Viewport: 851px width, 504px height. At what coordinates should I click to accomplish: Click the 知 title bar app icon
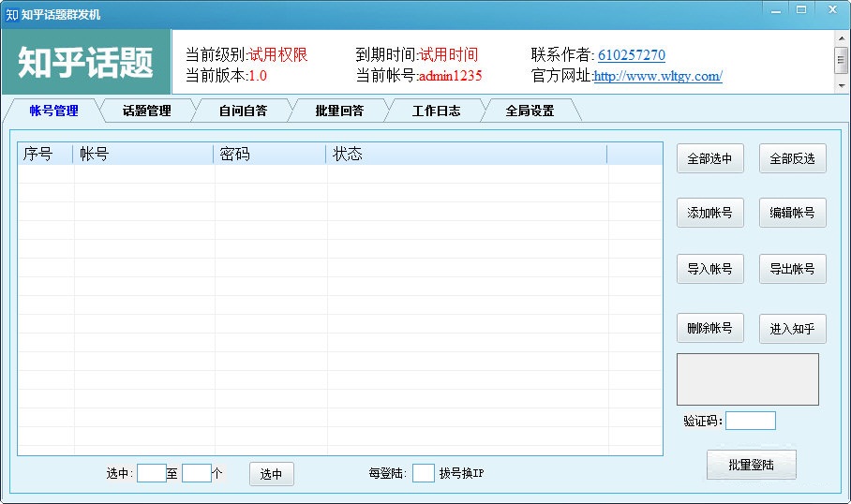coord(12,15)
